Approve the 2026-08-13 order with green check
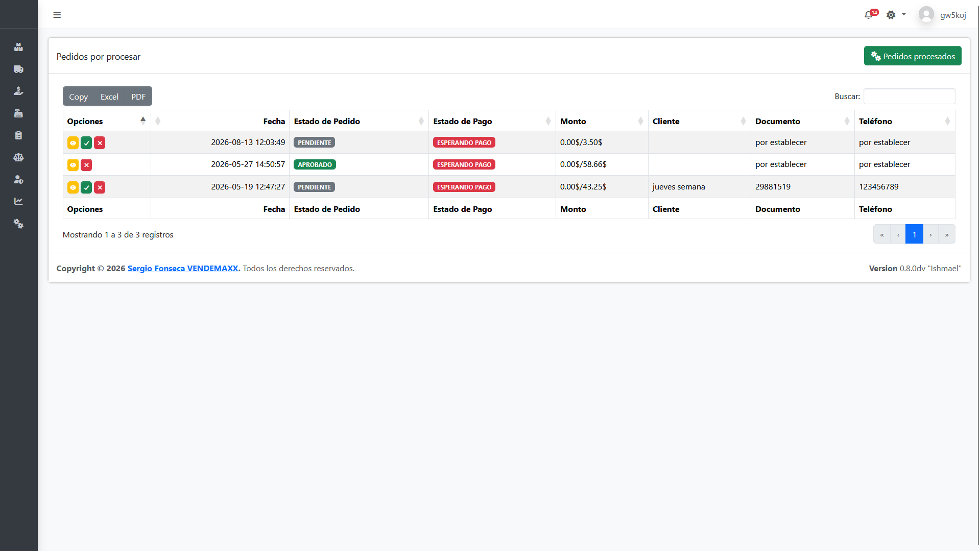The width and height of the screenshot is (980, 551). point(86,143)
